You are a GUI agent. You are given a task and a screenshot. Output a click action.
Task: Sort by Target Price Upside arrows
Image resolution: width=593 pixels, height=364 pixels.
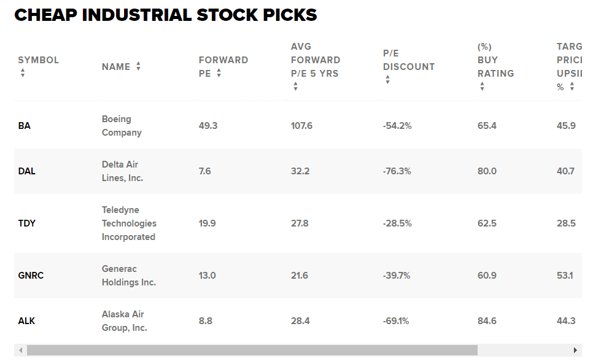click(572, 87)
